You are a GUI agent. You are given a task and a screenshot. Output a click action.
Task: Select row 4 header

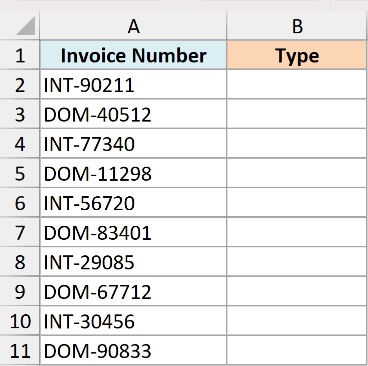click(20, 144)
